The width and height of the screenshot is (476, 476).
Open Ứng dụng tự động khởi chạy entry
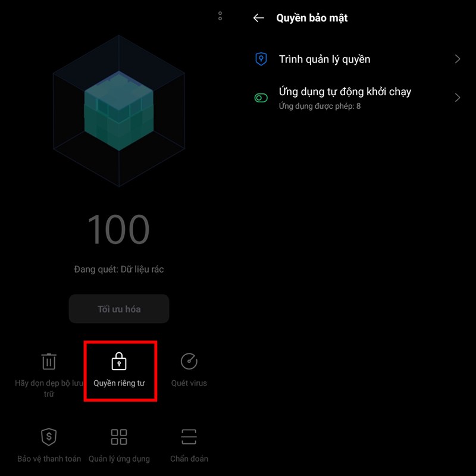pyautogui.click(x=358, y=98)
